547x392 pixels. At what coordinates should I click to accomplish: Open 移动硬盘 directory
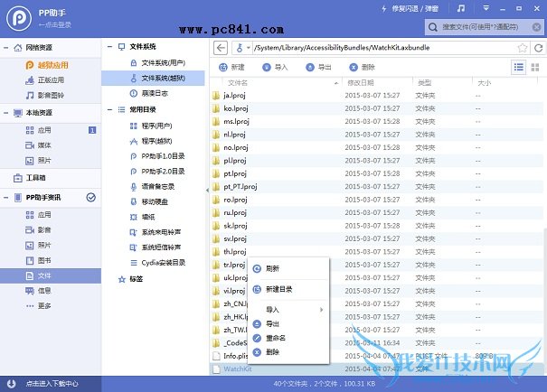click(149, 201)
